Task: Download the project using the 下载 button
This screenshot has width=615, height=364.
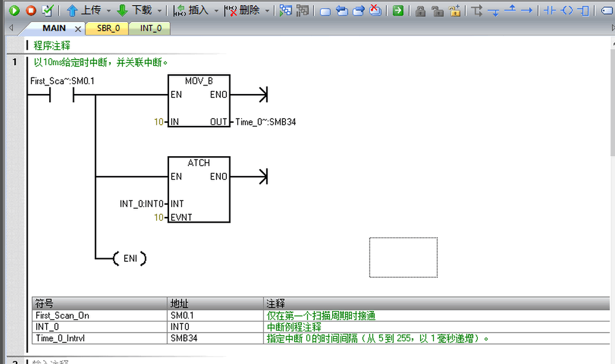Action: pyautogui.click(x=135, y=10)
